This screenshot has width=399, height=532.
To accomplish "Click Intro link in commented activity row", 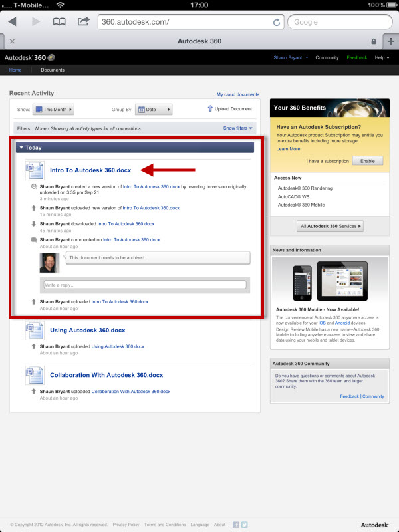I will pos(131,239).
